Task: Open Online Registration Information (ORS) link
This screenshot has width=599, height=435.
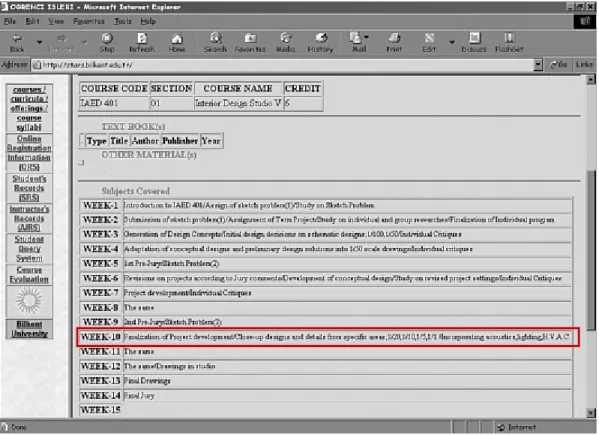Action: (x=29, y=153)
